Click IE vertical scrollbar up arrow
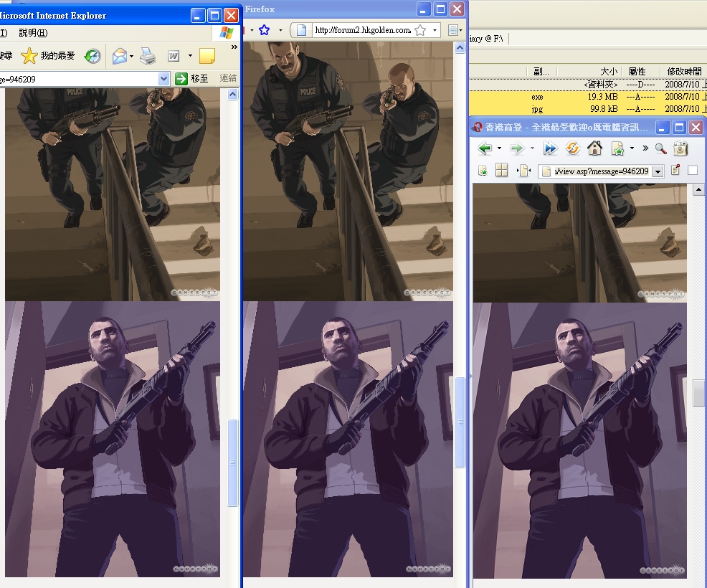This screenshot has height=588, width=707. click(232, 94)
